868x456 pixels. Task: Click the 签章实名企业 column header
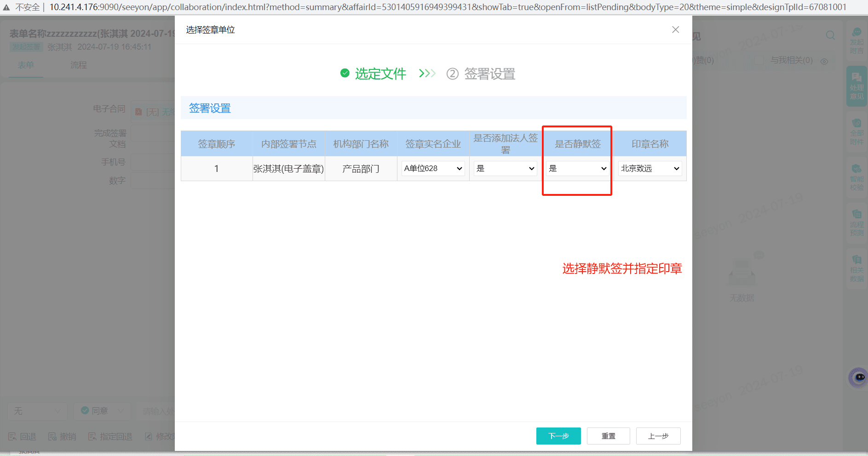(433, 144)
